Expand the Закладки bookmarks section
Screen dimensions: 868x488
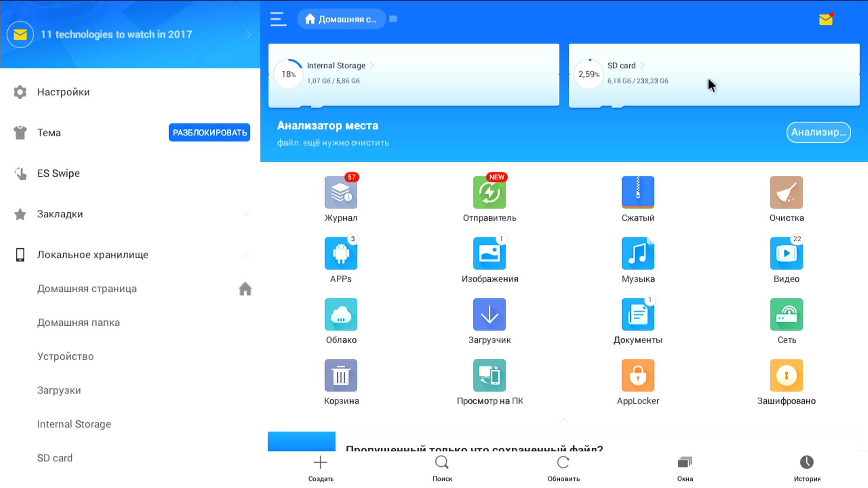pos(245,214)
